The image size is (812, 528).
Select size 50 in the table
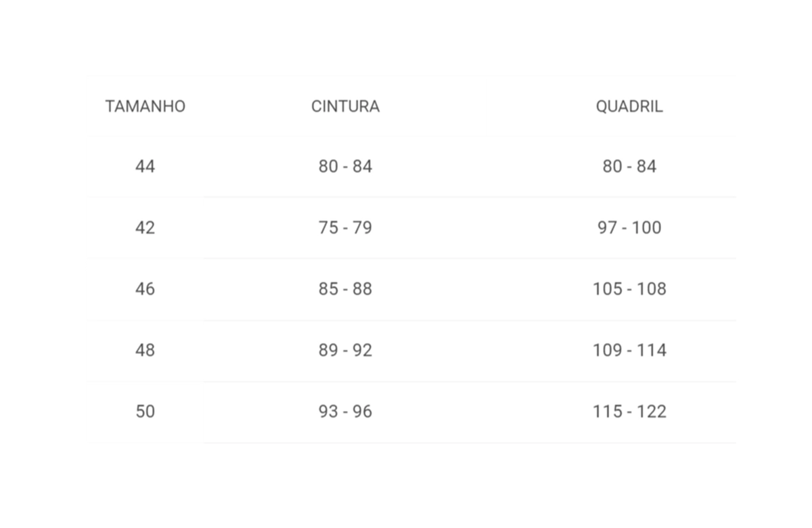click(x=145, y=412)
